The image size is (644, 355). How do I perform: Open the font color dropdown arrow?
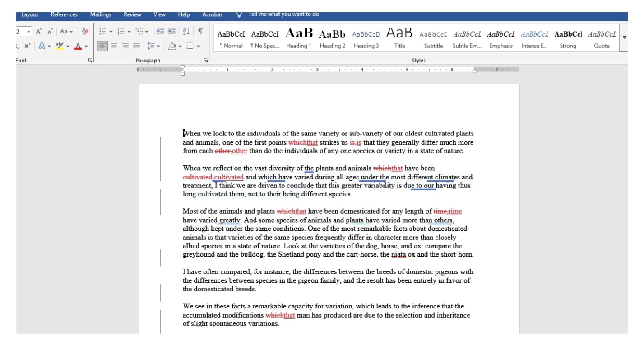[86, 46]
